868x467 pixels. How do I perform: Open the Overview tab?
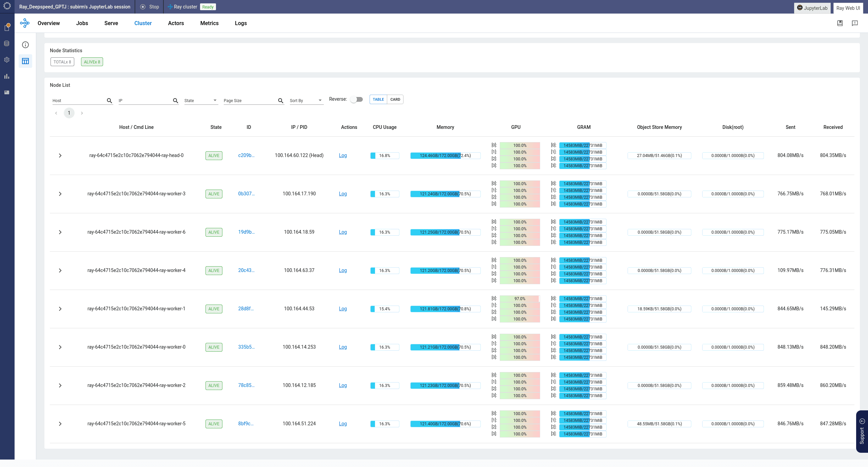pyautogui.click(x=48, y=23)
